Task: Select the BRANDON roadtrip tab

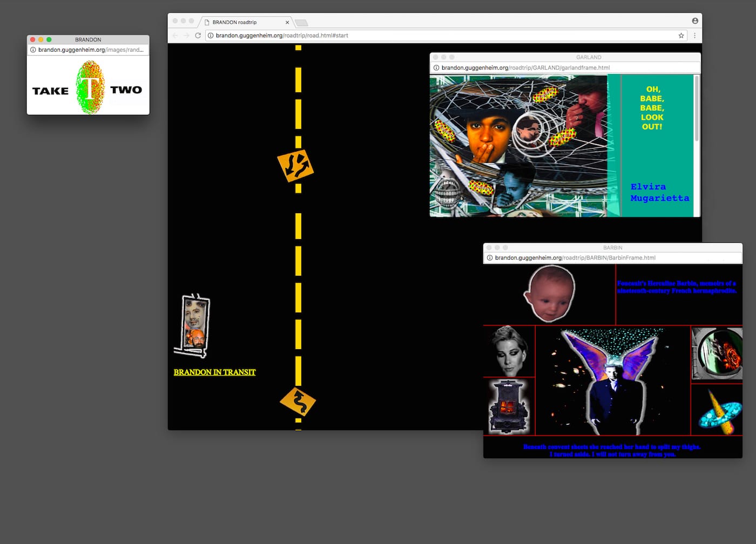Action: 246,22
